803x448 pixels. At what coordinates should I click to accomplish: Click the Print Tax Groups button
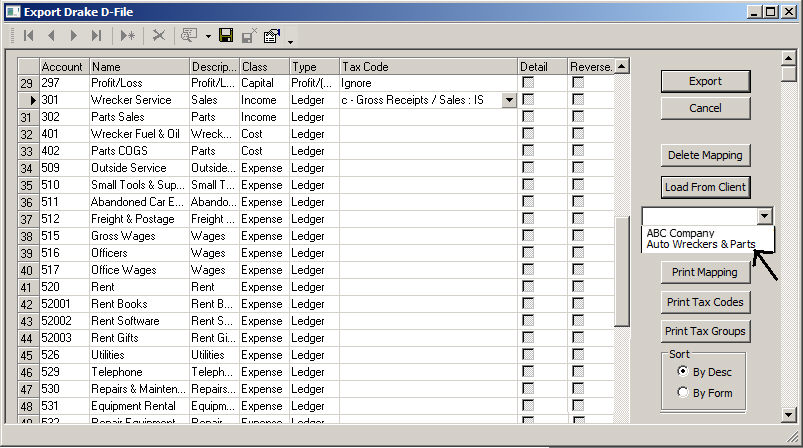tap(705, 331)
